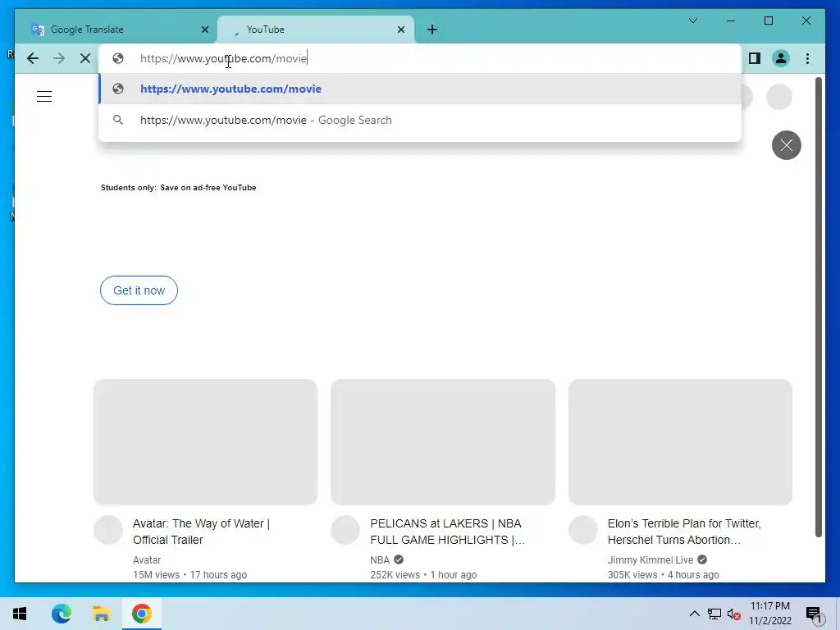Choose the Google Search suggestion for the URL
Image resolution: width=840 pixels, height=630 pixels.
420,120
